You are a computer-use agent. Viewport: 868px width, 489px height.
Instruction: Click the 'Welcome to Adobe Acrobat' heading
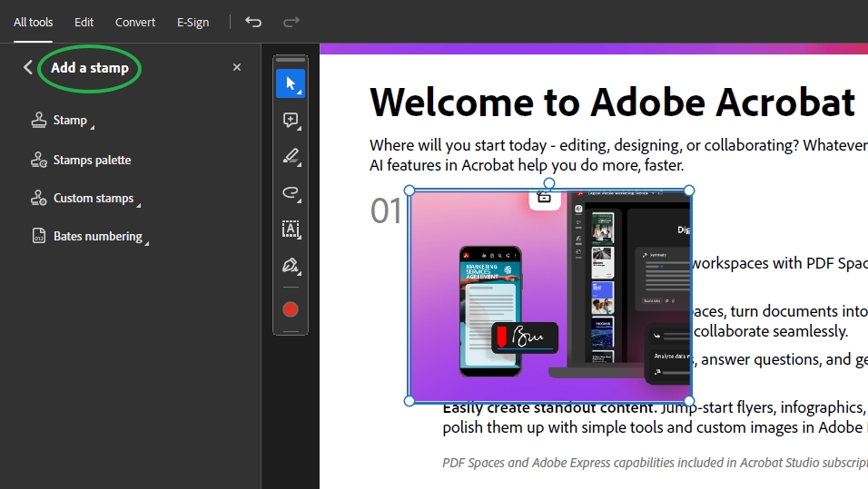click(x=612, y=103)
